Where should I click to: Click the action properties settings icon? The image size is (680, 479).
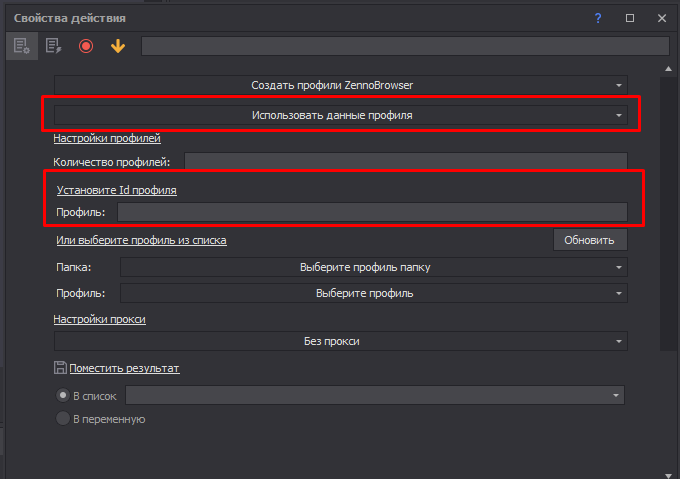22,46
